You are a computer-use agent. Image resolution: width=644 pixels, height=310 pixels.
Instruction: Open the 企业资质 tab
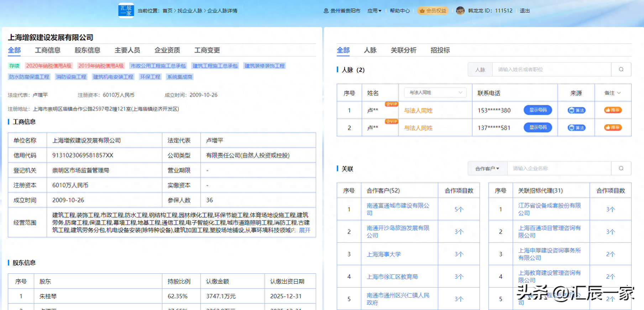pyautogui.click(x=167, y=50)
